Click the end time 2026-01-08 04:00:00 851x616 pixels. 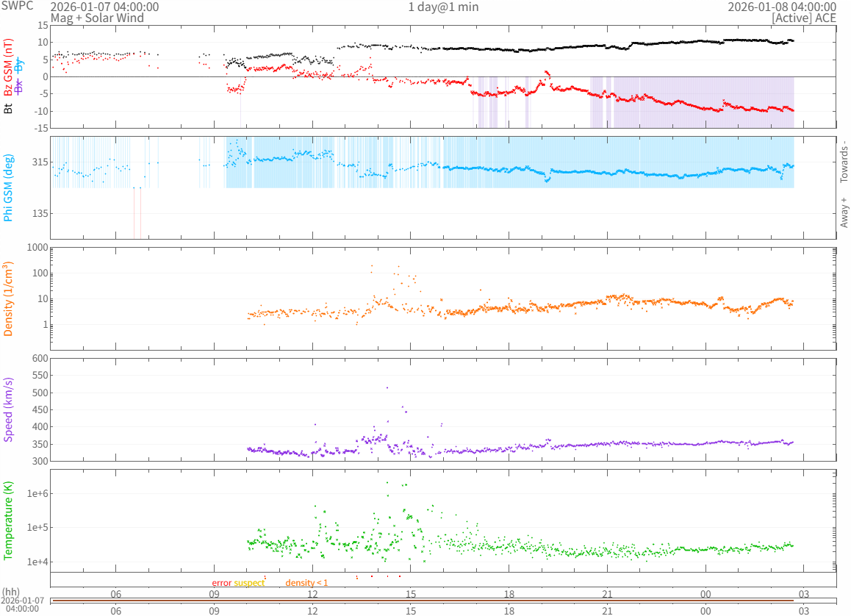pos(781,7)
